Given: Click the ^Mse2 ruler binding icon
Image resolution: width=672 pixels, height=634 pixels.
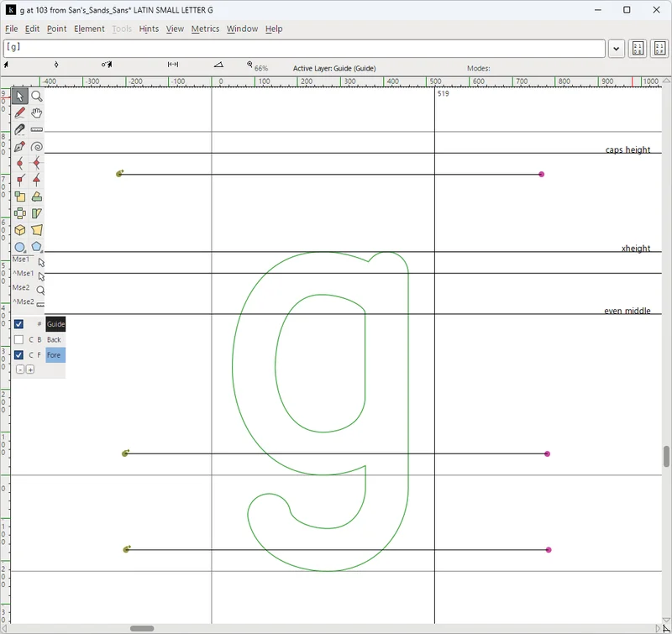Looking at the screenshot, I should (x=40, y=304).
